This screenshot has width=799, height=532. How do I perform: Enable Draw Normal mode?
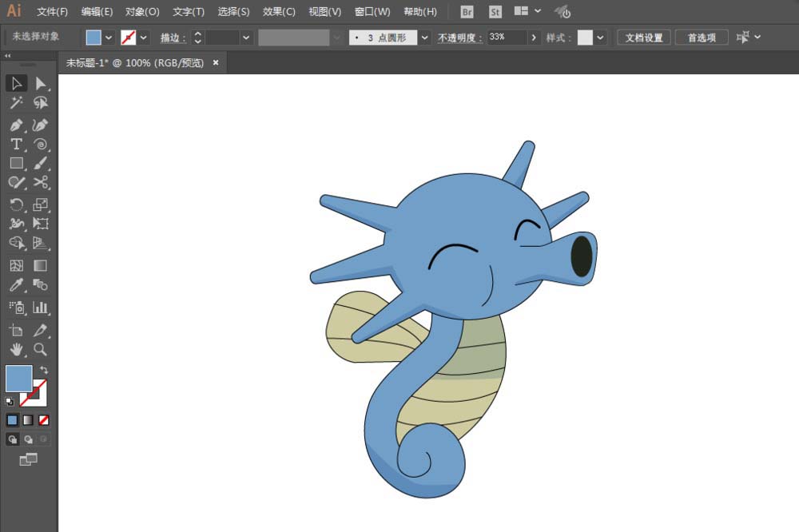tap(12, 439)
